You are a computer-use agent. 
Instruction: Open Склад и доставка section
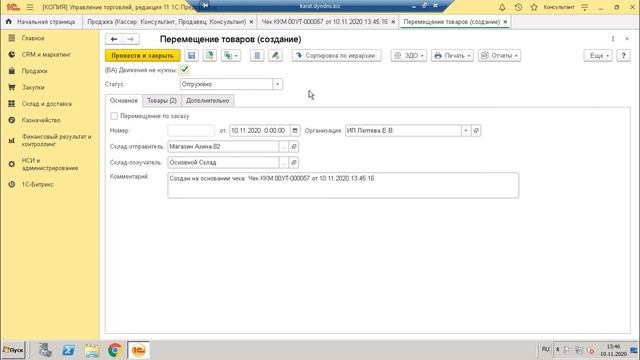pos(47,104)
